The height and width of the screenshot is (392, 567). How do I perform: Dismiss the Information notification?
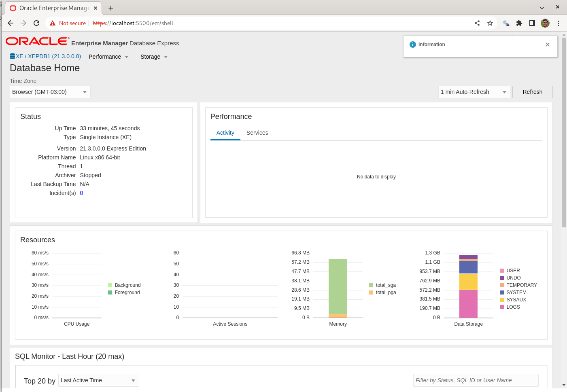548,44
